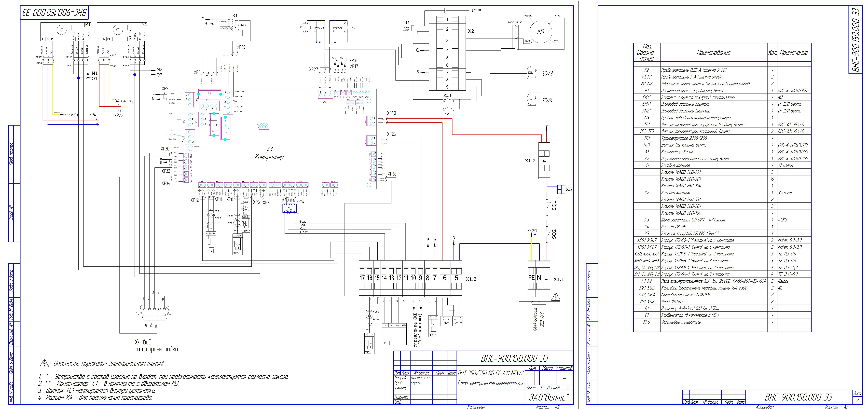Select terminal 4 of block X1.2
868x410 pixels.
(x=544, y=161)
